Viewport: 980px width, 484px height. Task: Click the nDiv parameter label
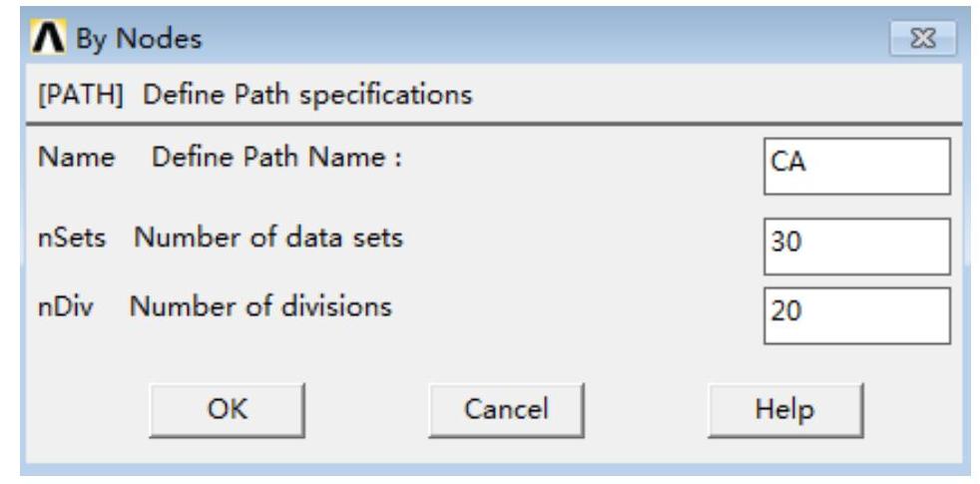click(61, 308)
